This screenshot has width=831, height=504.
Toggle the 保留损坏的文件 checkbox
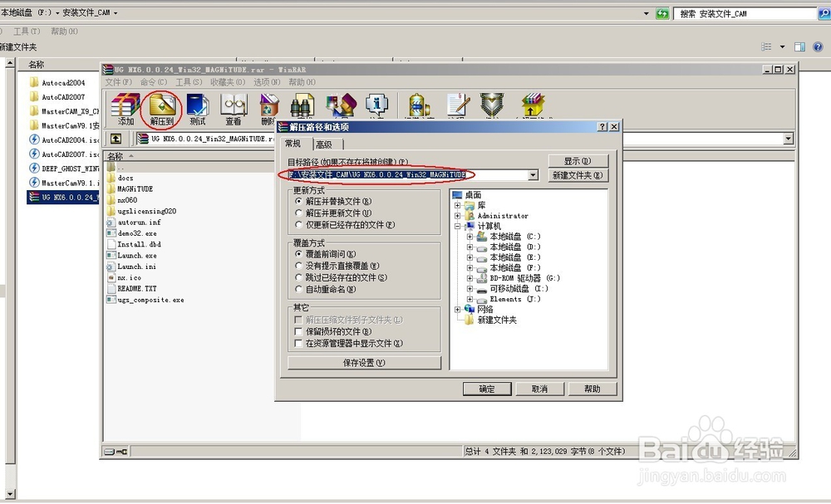pos(298,331)
